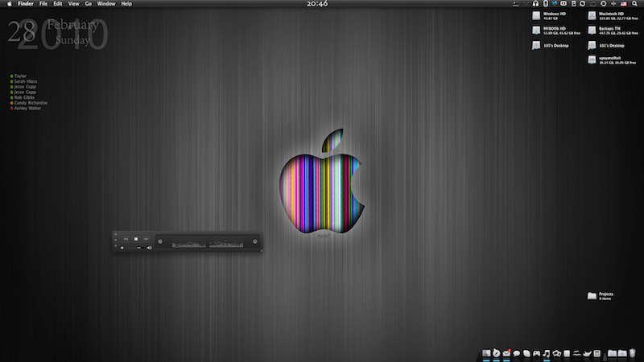Open the View menu
This screenshot has width=644, height=362.
pyautogui.click(x=73, y=4)
